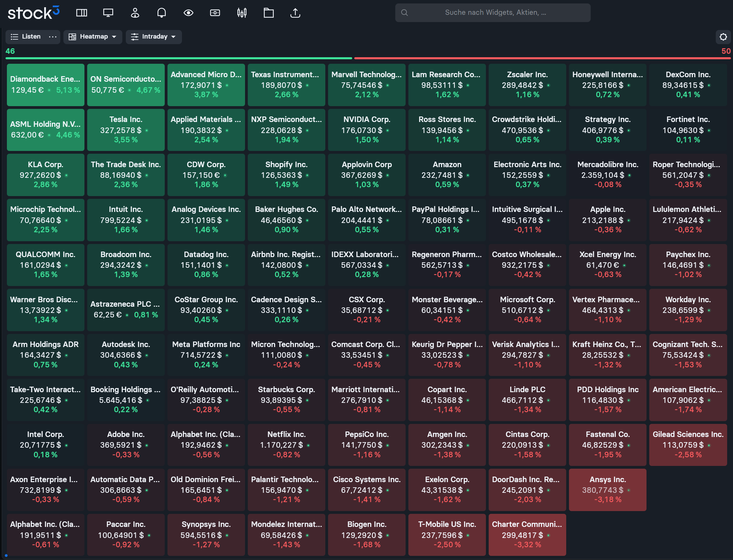Select the Arm Holdings ADR tile
This screenshot has width=733, height=560.
click(45, 355)
